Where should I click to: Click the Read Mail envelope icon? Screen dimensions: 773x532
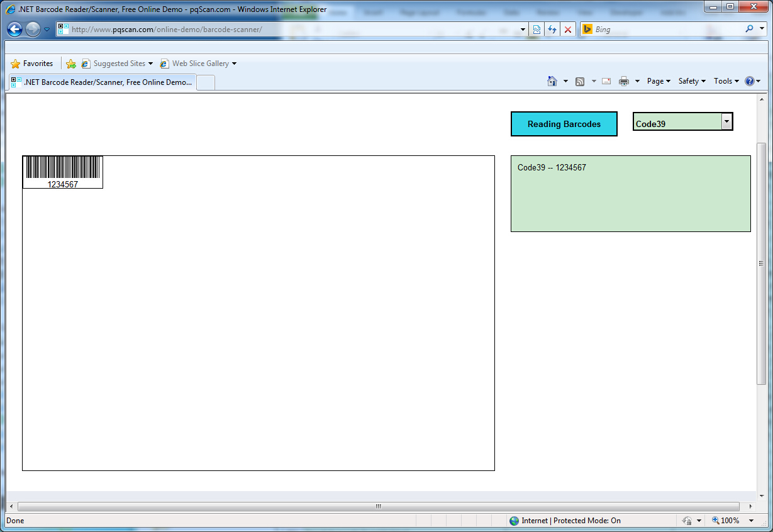tap(606, 81)
